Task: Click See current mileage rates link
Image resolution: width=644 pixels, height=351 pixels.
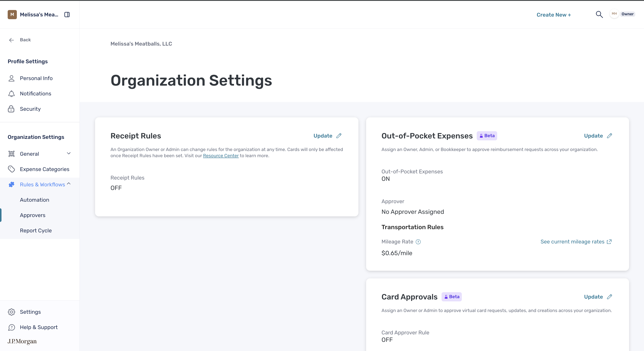Action: (x=572, y=242)
